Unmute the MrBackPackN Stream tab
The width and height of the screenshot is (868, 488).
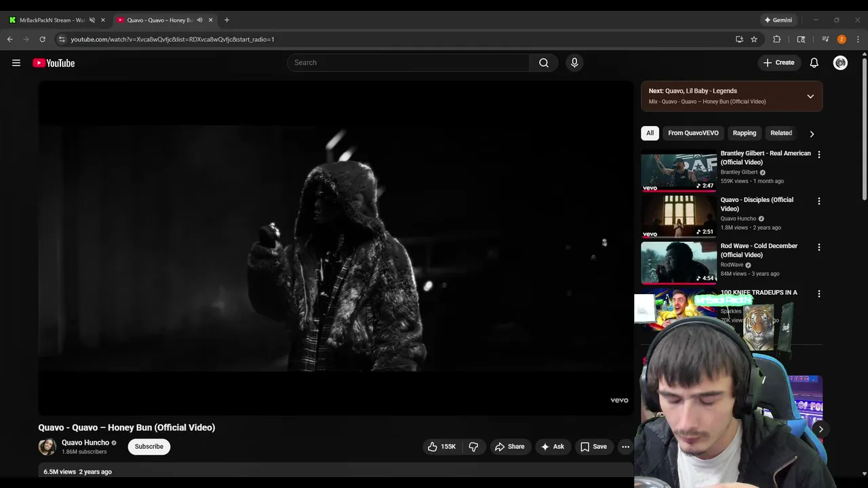(x=92, y=20)
